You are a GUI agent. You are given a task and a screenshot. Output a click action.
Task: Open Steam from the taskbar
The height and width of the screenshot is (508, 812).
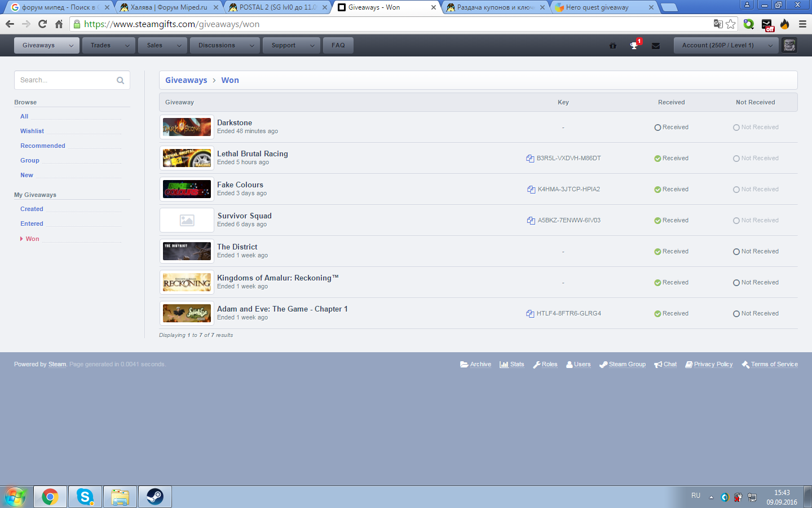click(155, 497)
